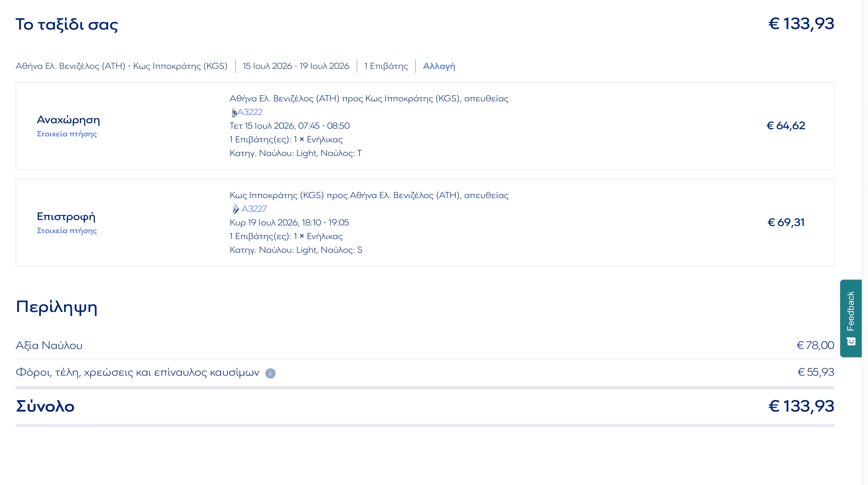868x485 pixels.
Task: Open flight number A3222 link
Action: [x=250, y=112]
